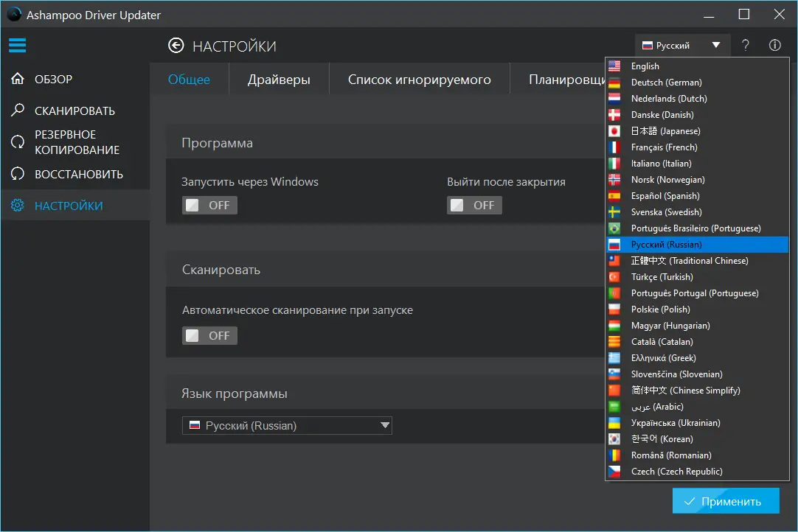Click the French flag icon
Image resolution: width=798 pixels, height=532 pixels.
pos(614,147)
